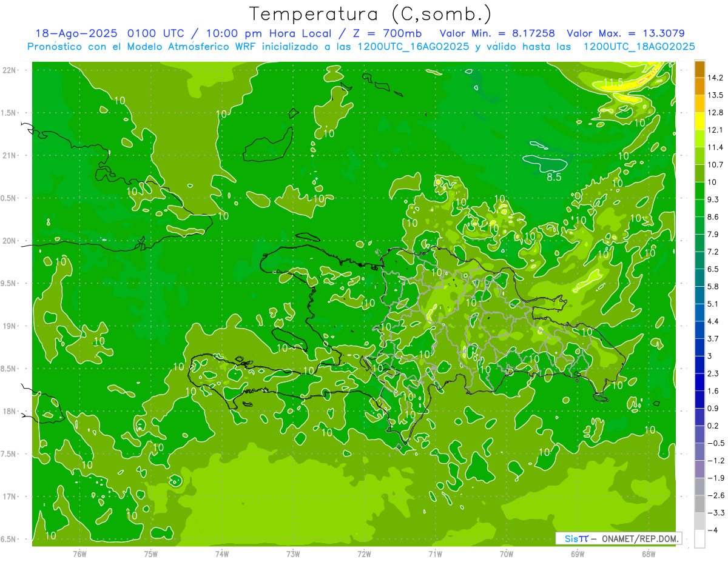
Task: Click the legend value "11.4"
Action: click(x=716, y=147)
